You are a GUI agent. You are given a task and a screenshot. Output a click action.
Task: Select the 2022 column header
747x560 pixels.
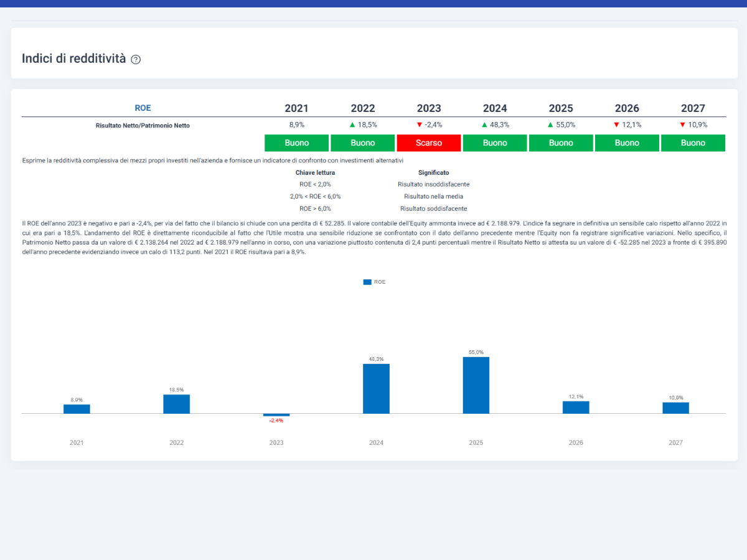pyautogui.click(x=363, y=108)
